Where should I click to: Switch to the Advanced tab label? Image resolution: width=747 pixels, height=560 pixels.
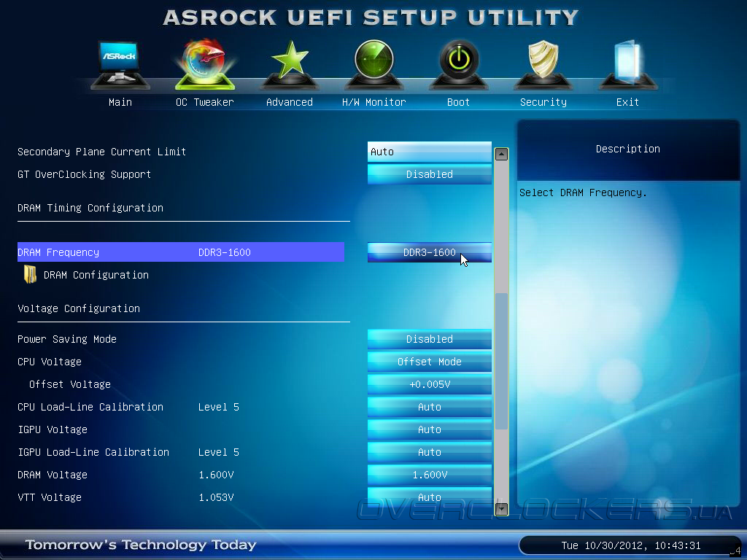point(290,102)
